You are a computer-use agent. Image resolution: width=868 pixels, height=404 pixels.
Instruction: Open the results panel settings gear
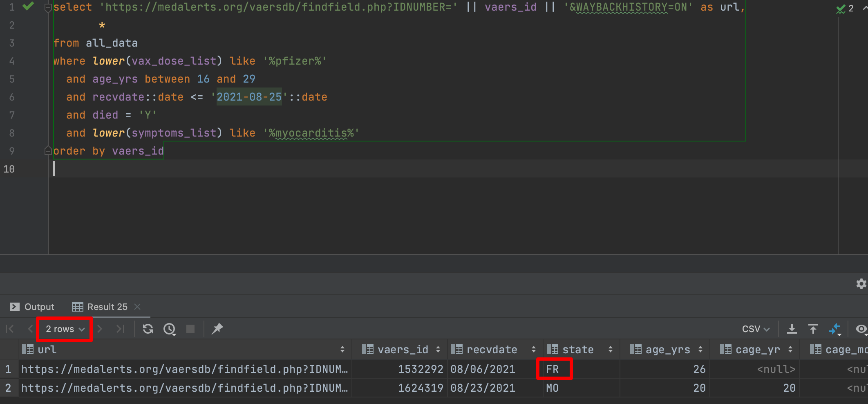tap(861, 284)
